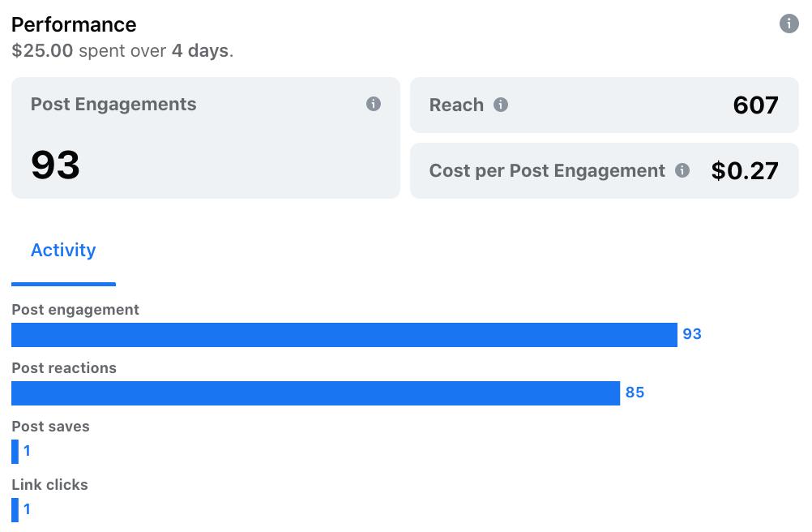Click the small Post saves bar
Viewport: 812px width, 532px height.
pos(15,452)
